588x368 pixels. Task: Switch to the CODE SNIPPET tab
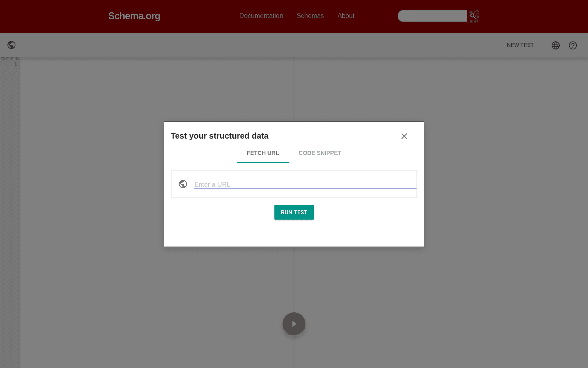pyautogui.click(x=320, y=153)
